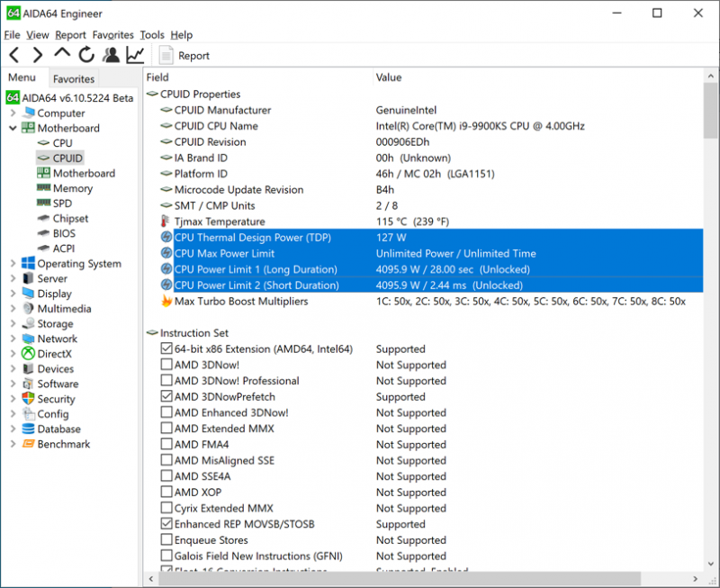This screenshot has width=720, height=588.
Task: Open the graph chart toolbar icon
Action: pyautogui.click(x=136, y=55)
